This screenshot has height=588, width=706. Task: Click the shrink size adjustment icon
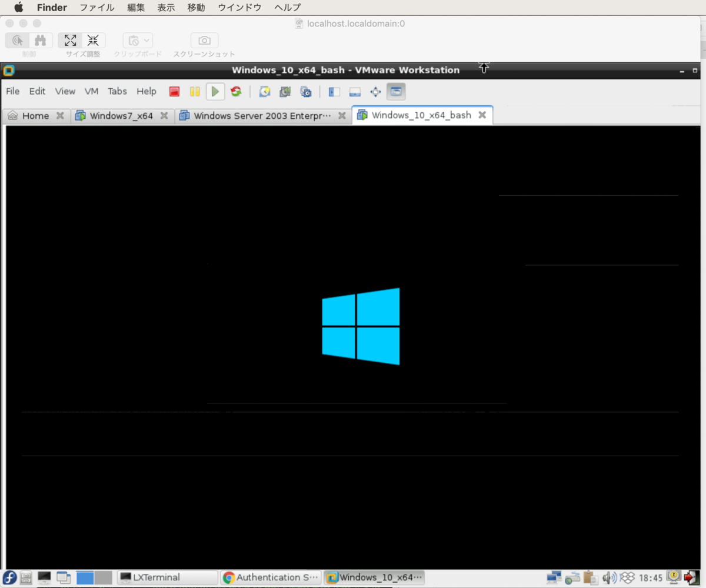coord(94,41)
